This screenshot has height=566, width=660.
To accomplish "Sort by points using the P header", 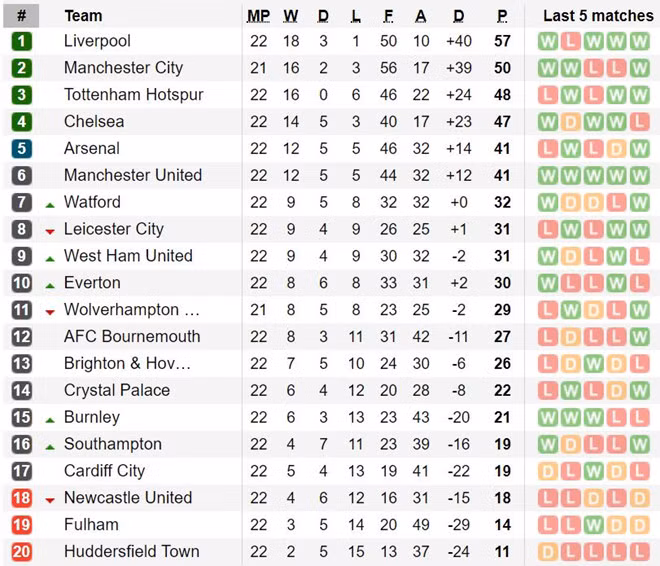I will pos(502,16).
